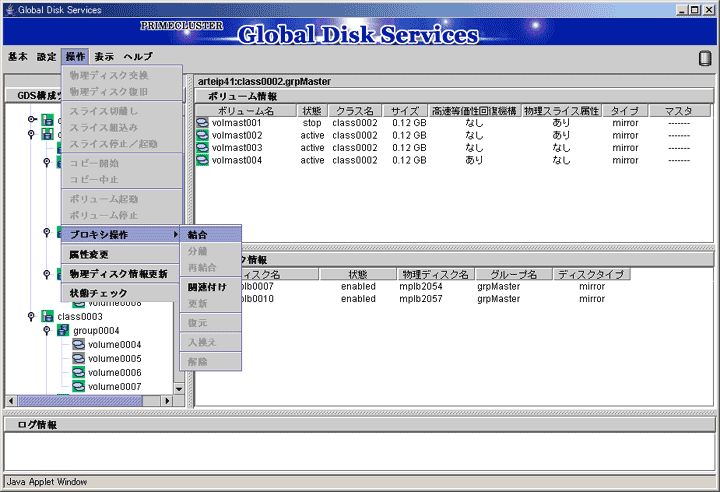Select group0004 in tree

point(96,330)
